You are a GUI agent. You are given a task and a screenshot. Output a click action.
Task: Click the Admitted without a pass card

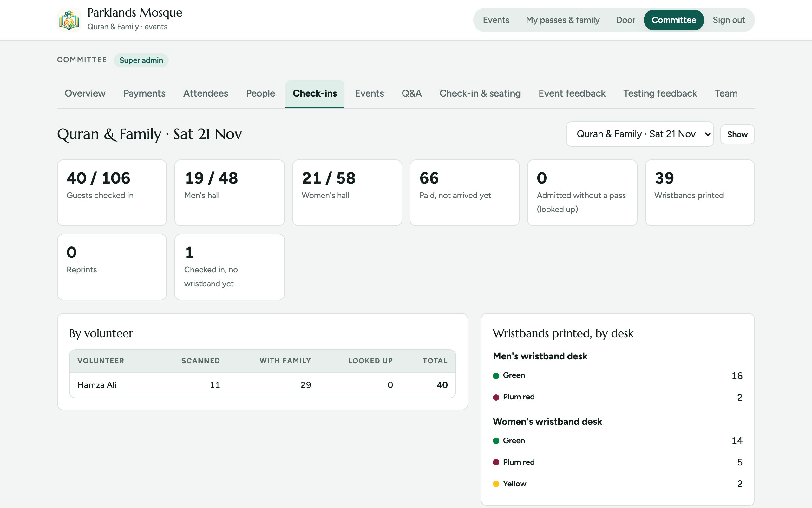(582, 193)
